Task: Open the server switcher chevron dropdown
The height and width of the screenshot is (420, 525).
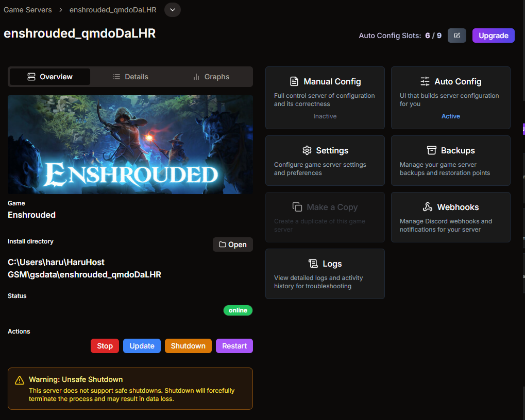Action: pyautogui.click(x=173, y=10)
